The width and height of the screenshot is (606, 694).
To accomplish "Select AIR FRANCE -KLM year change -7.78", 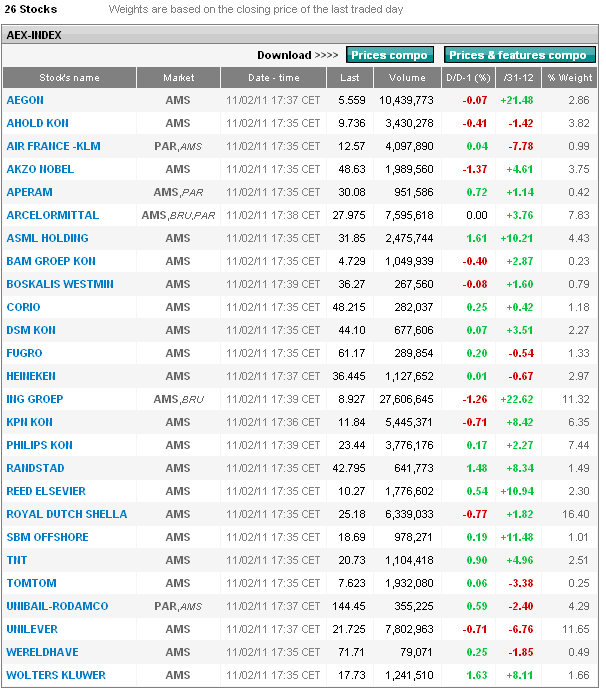I will coord(521,147).
